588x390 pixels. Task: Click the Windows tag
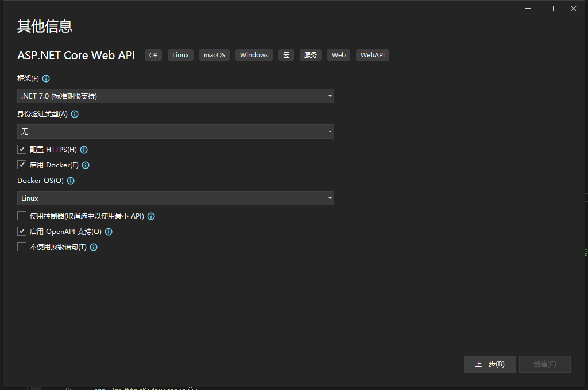pyautogui.click(x=254, y=55)
